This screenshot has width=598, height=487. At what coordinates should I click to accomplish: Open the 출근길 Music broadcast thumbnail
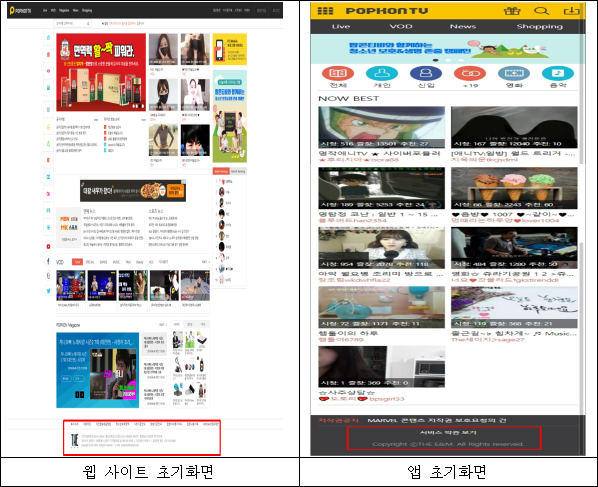[x=514, y=307]
